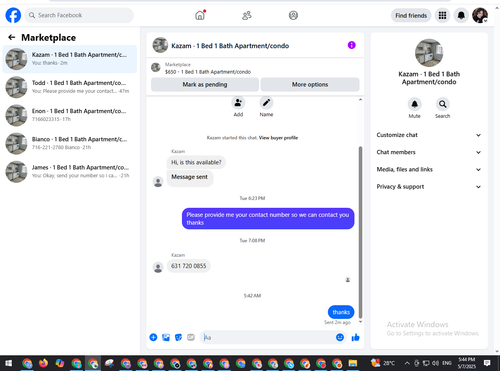
Task: Click the blue plus more actions icon
Action: pos(153,337)
